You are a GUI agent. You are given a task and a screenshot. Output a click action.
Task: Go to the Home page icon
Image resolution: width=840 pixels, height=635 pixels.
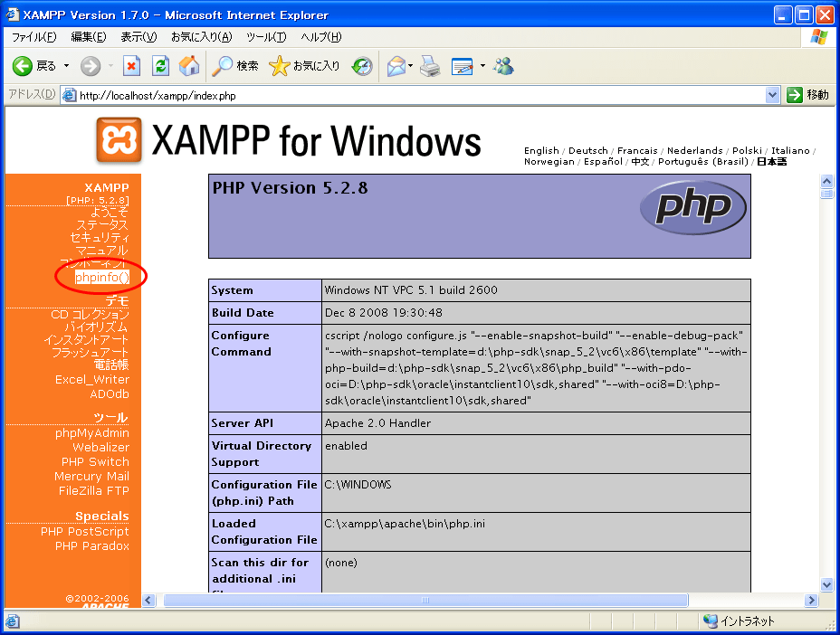pos(188,66)
